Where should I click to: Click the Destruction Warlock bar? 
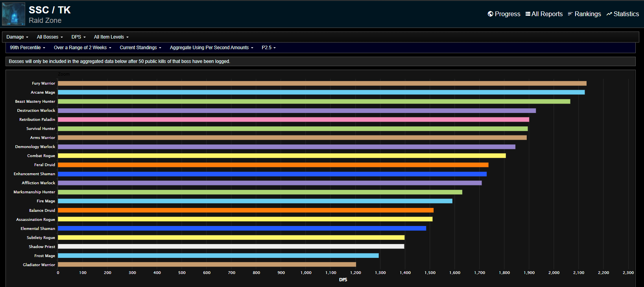(x=297, y=111)
